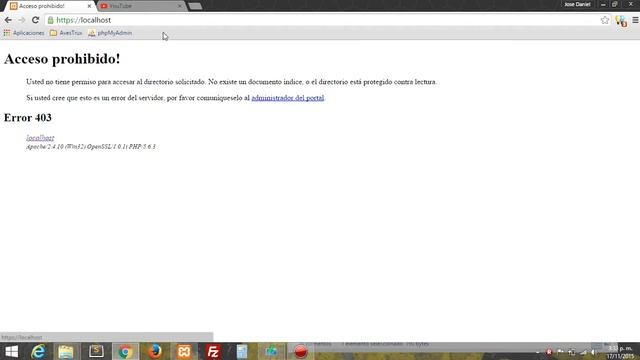Viewport: 640px width, 360px height.
Task: Open the Windows Start button
Action: [x=11, y=351]
